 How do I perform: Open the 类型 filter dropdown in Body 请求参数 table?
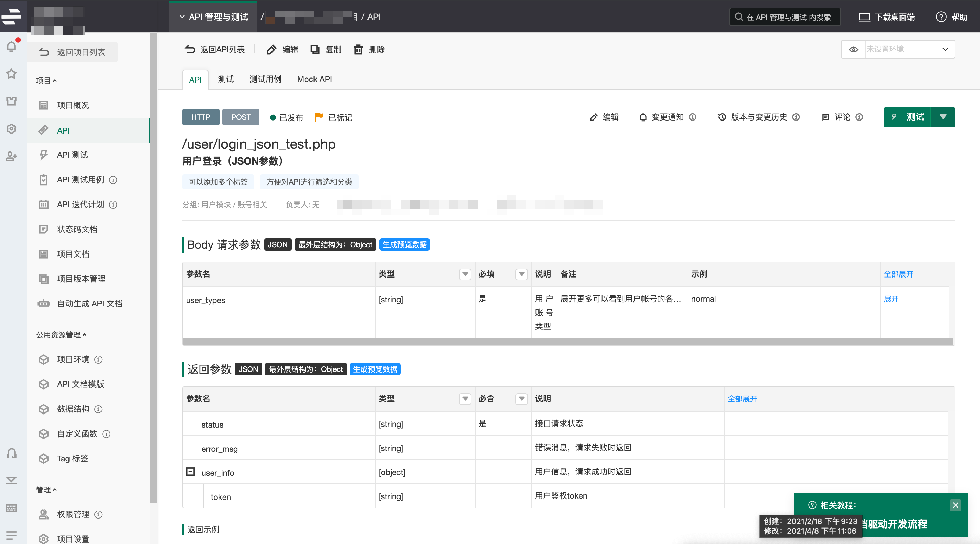click(x=465, y=274)
